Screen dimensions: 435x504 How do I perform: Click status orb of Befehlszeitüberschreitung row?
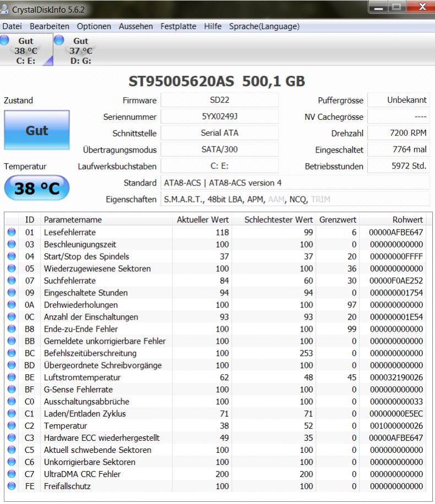(12, 353)
